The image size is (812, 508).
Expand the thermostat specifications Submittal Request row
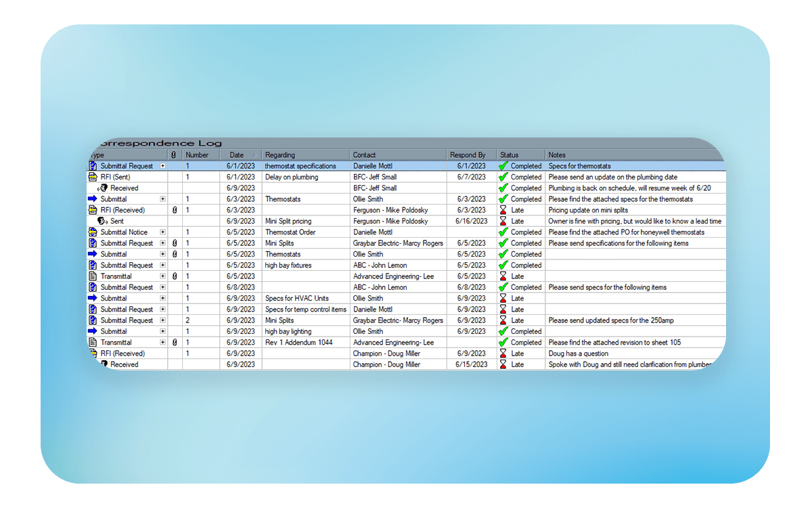tap(162, 166)
